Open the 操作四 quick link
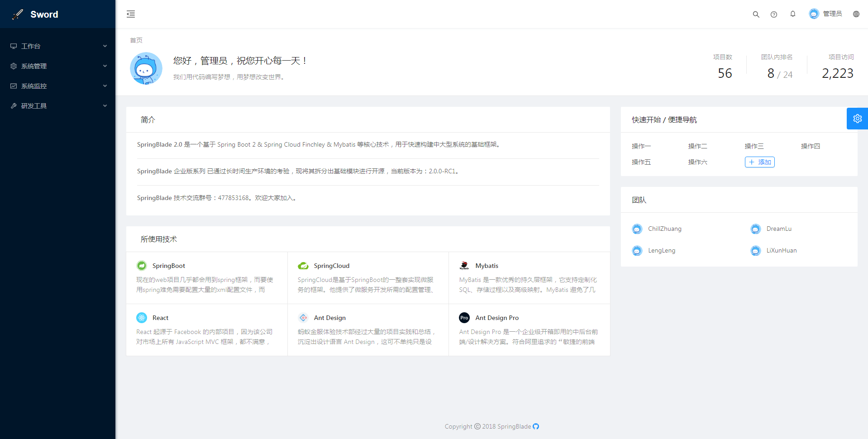Screen dimensions: 868x439 point(810,146)
